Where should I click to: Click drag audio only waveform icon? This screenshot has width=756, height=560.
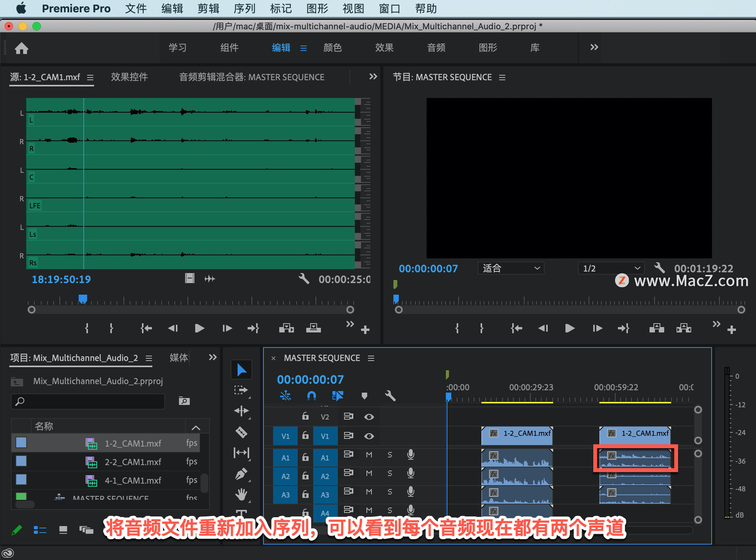point(210,279)
